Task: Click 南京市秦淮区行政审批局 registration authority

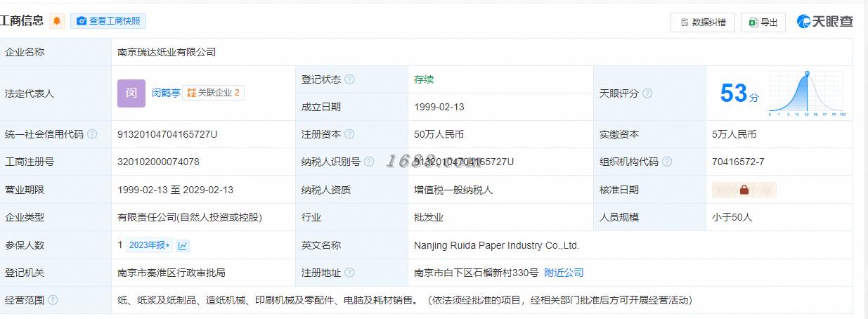Action: [171, 273]
